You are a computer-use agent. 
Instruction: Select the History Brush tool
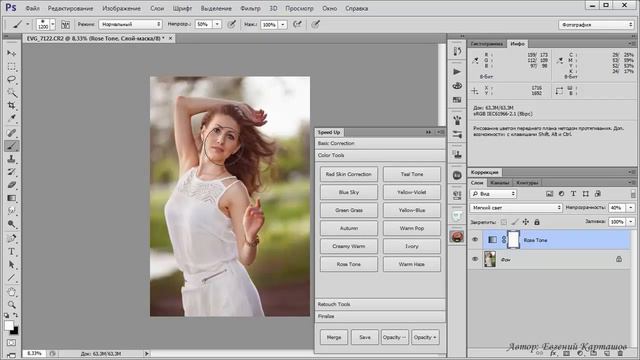point(11,172)
